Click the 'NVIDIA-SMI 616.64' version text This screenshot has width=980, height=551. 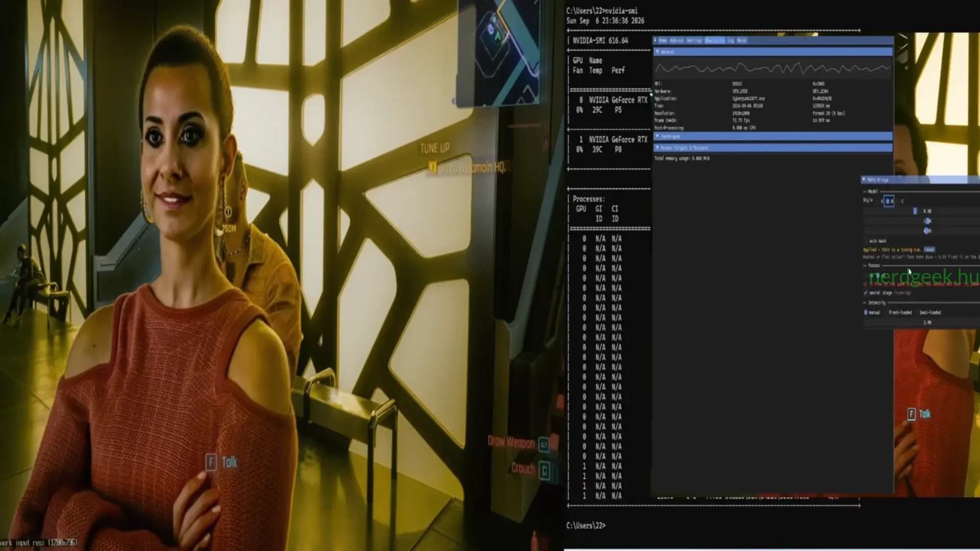(x=600, y=40)
